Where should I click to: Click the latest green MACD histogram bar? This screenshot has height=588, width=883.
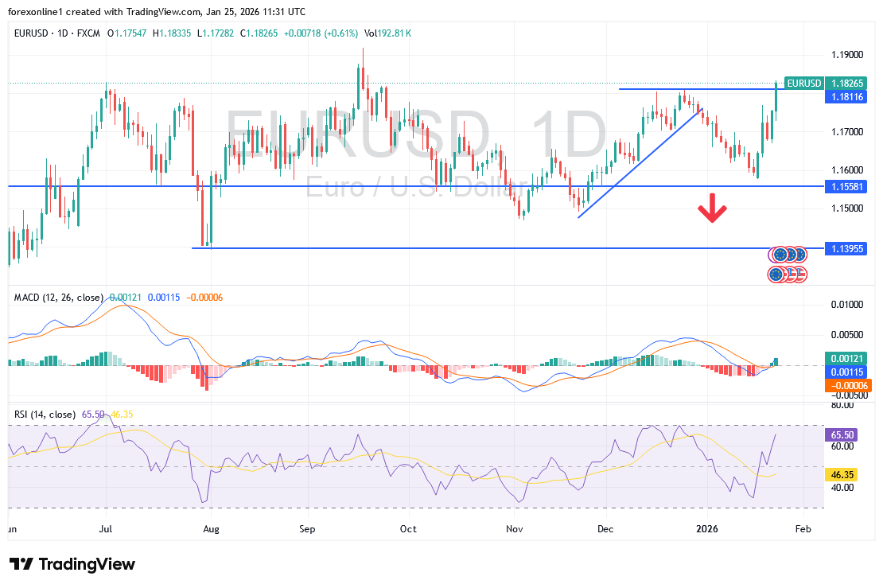[x=776, y=362]
